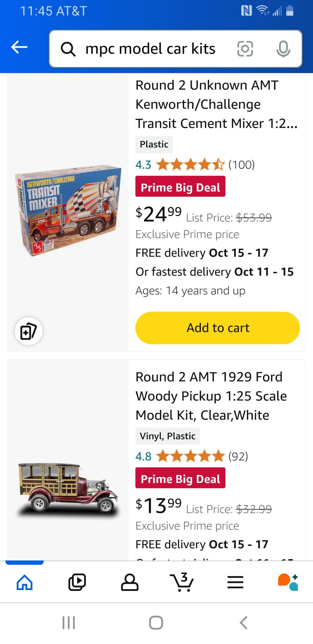Open the account profile tab
The height and width of the screenshot is (644, 313).
tap(130, 582)
